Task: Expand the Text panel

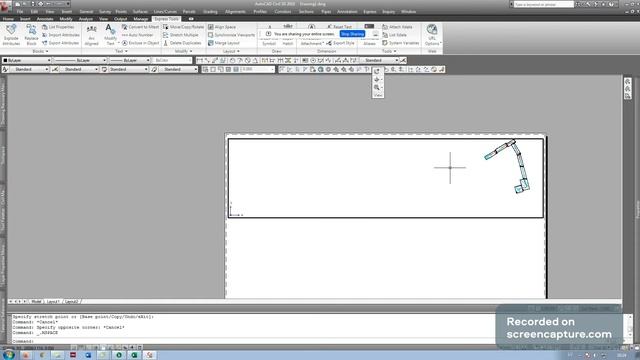Action: 121,51
